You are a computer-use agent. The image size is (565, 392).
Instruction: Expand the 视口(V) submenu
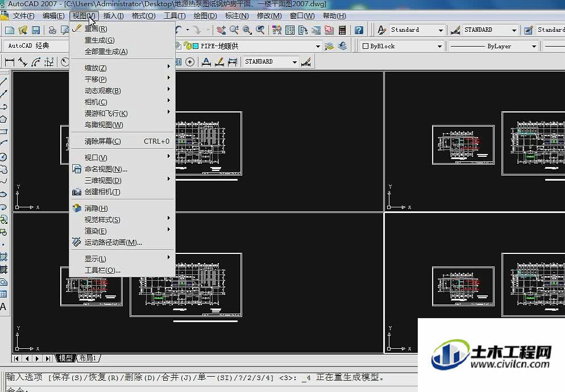123,157
